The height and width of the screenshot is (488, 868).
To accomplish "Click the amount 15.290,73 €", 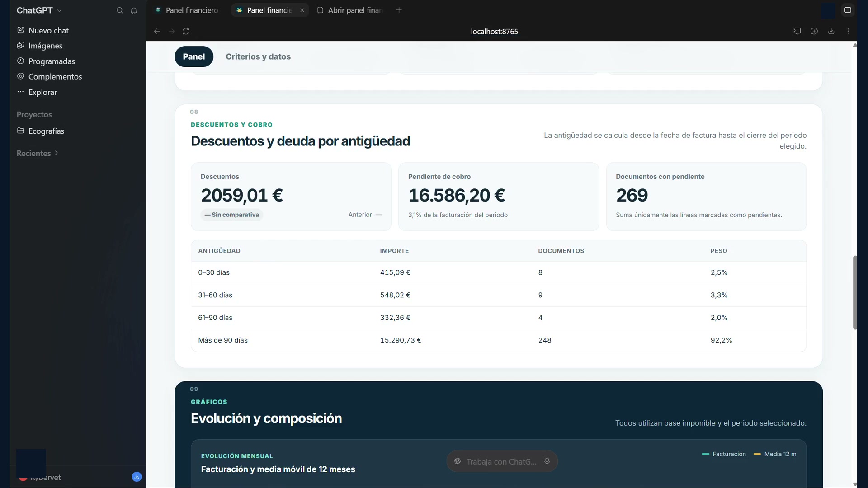I will click(x=401, y=340).
